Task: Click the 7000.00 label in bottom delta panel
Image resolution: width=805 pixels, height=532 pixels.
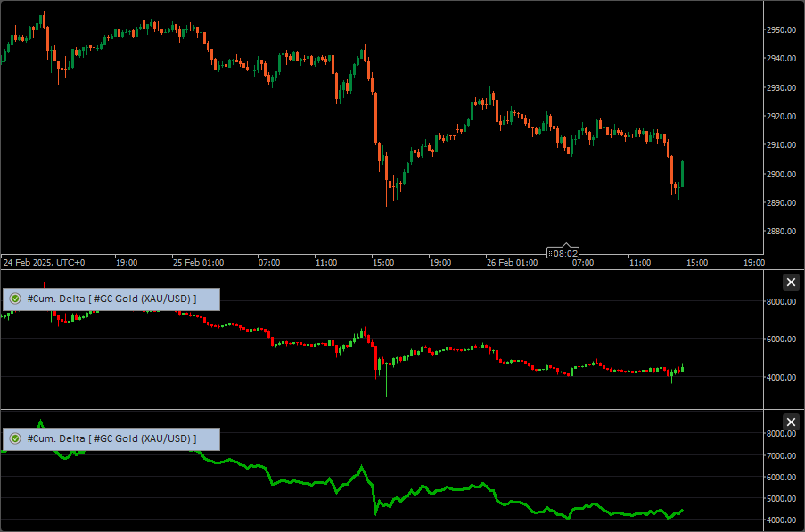Action: [x=782, y=455]
